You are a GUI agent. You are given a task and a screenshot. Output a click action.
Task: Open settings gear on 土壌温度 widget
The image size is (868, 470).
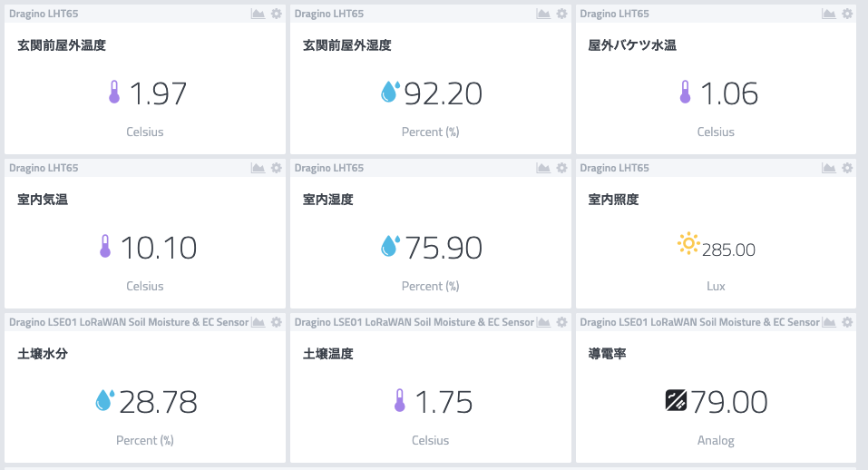point(561,322)
